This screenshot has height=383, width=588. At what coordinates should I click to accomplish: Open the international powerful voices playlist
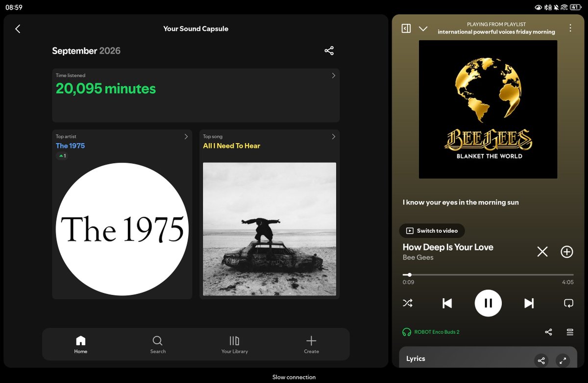point(496,32)
